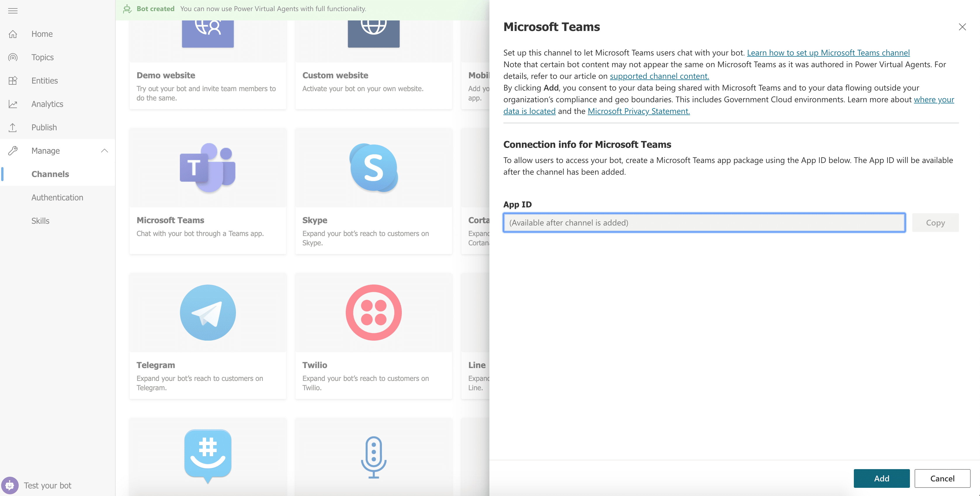
Task: Close the Microsoft Teams panel
Action: click(962, 27)
